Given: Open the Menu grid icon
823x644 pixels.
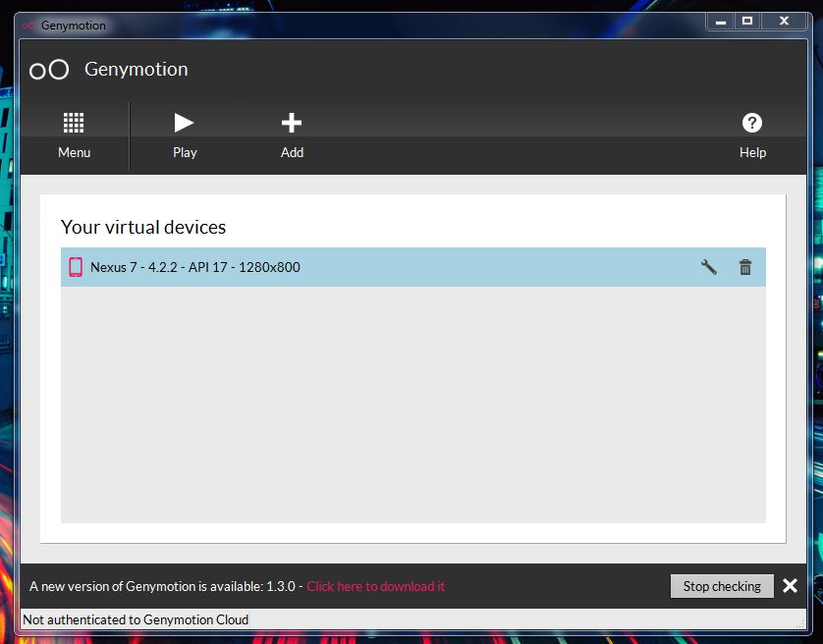Looking at the screenshot, I should click(x=74, y=123).
